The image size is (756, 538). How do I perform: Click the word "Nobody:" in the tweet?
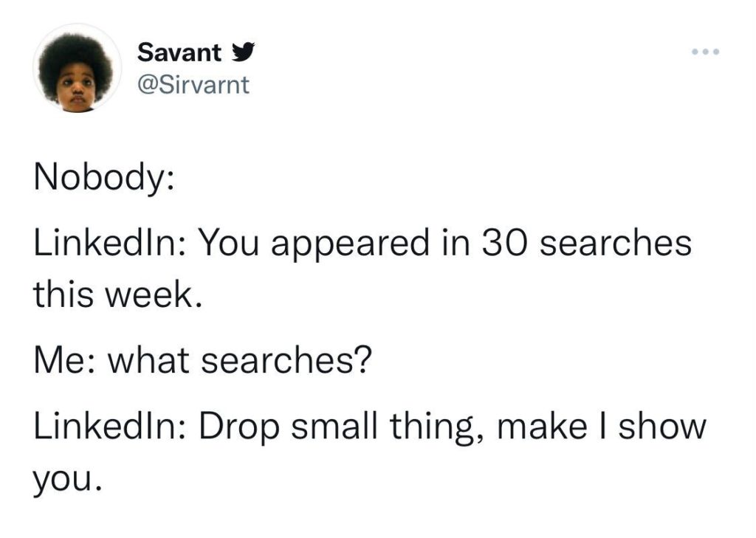(x=103, y=179)
